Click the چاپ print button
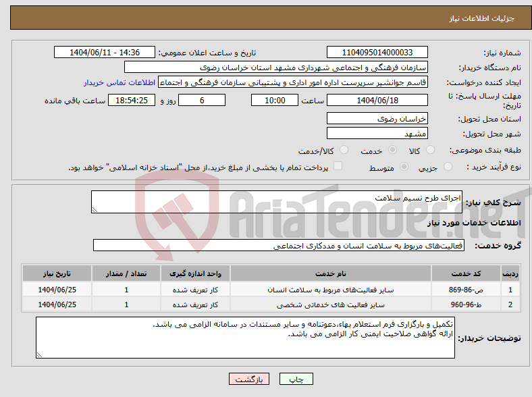The image size is (532, 397). tap(296, 379)
